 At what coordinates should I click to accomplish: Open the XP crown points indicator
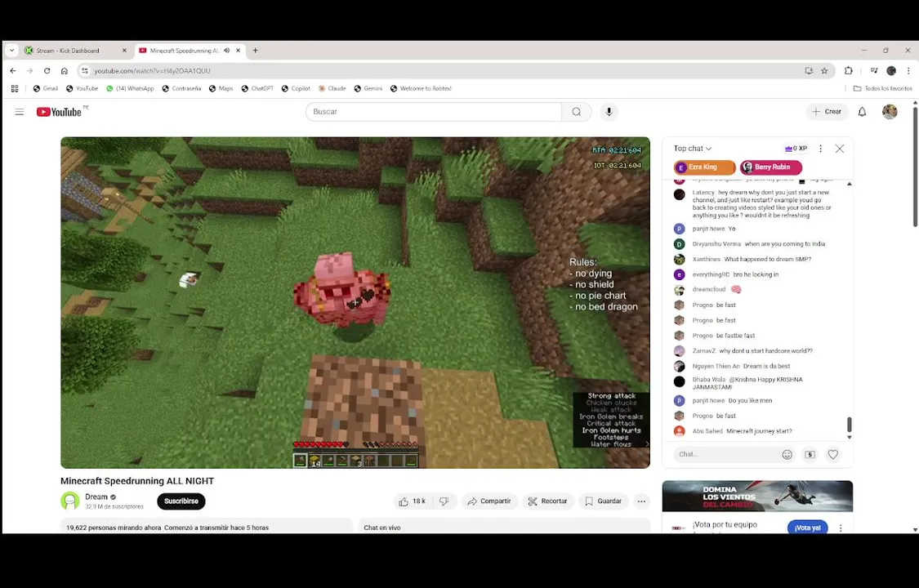796,149
